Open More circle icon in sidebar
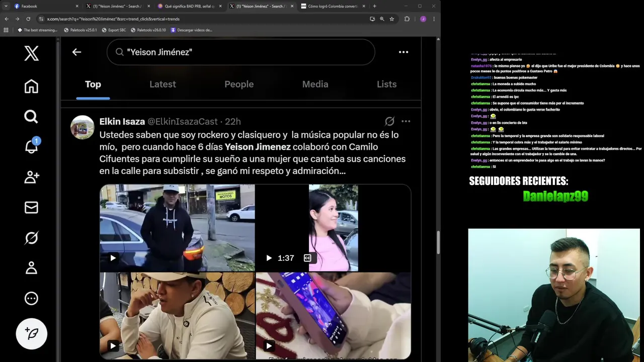This screenshot has height=362, width=644. click(31, 298)
